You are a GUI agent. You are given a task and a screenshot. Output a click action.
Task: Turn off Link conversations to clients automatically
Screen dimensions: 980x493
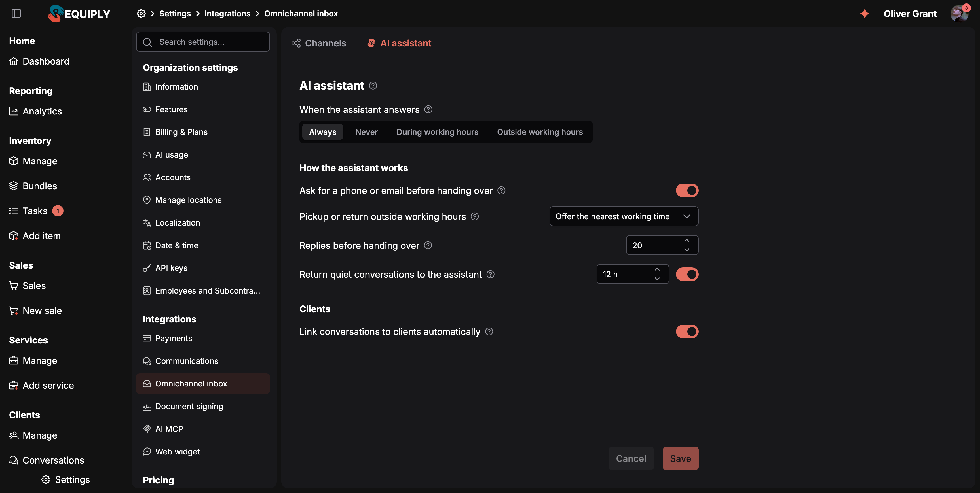687,331
